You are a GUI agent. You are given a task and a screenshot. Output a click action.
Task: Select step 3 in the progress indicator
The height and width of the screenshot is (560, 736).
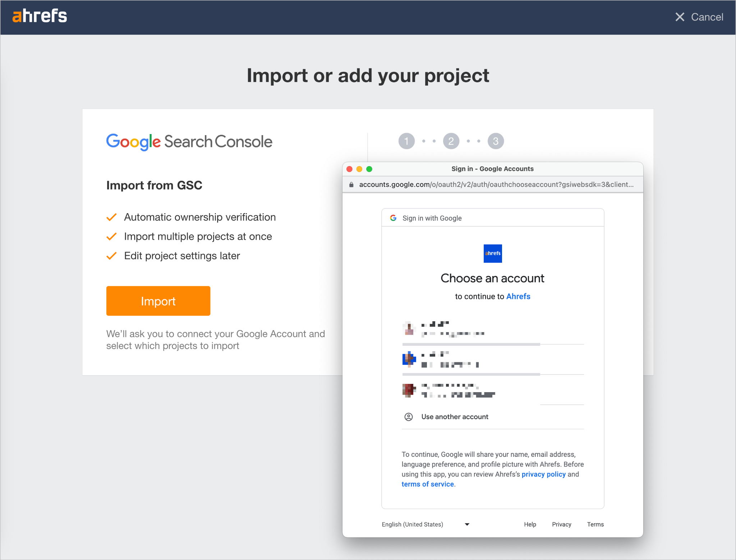tap(496, 141)
